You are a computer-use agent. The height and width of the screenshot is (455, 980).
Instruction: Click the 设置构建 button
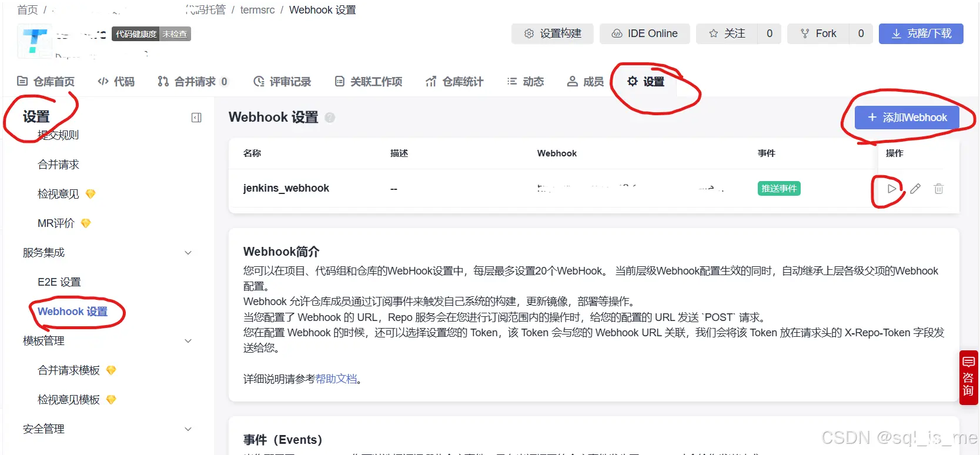[x=553, y=34]
